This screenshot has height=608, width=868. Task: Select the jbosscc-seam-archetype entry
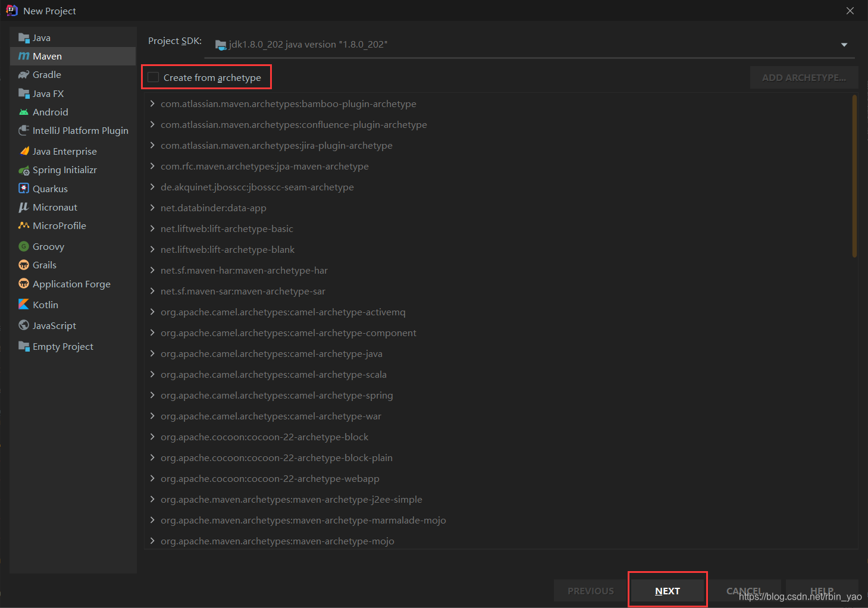point(257,186)
